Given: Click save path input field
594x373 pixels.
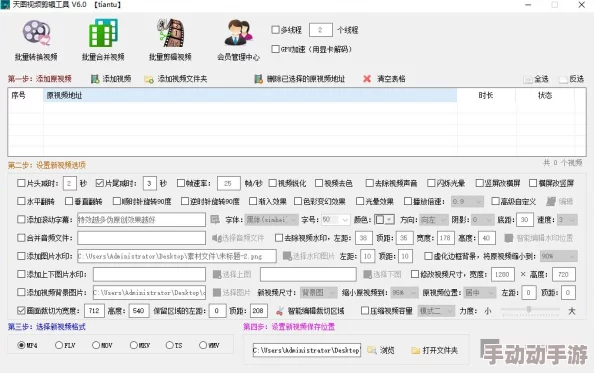Looking at the screenshot, I should (307, 350).
